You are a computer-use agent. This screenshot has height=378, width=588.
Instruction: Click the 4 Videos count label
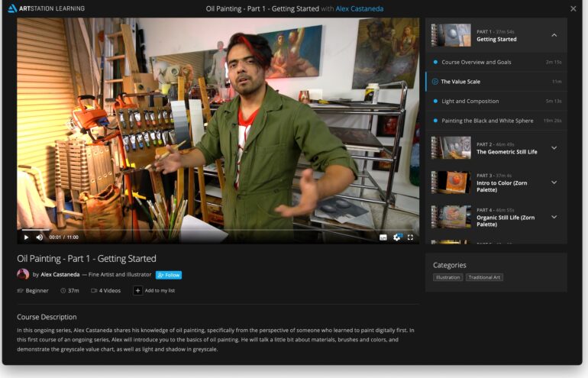(105, 291)
